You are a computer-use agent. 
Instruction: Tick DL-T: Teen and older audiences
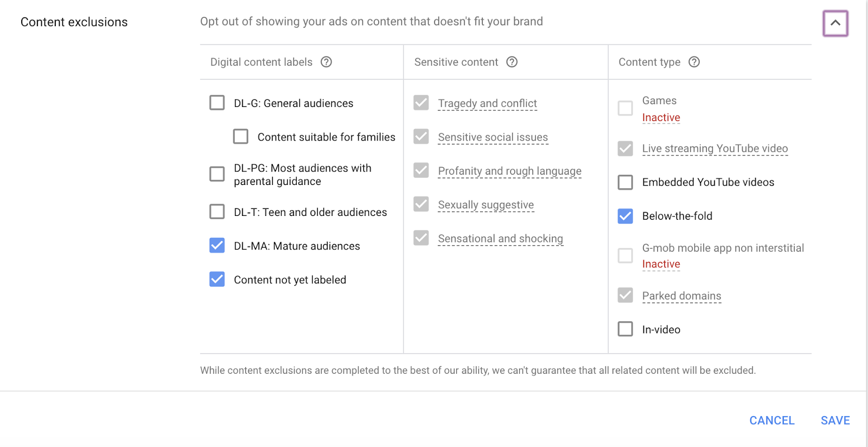(x=217, y=212)
